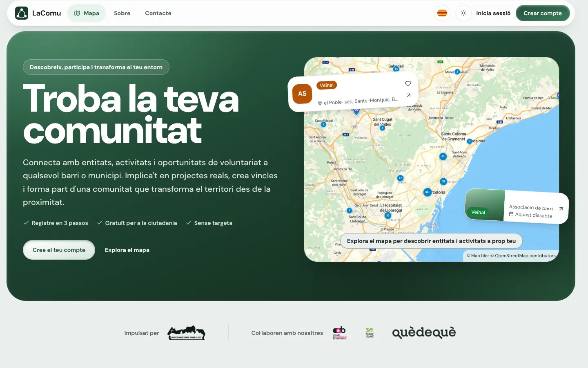Switch language with Catalan flag icon
This screenshot has width=588, height=368.
coord(442,13)
